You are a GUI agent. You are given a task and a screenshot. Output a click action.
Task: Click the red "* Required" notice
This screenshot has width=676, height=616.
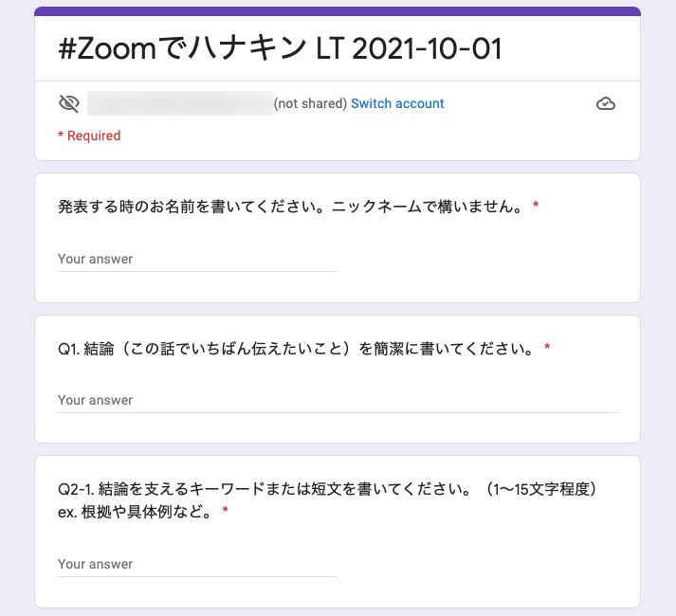pos(89,136)
